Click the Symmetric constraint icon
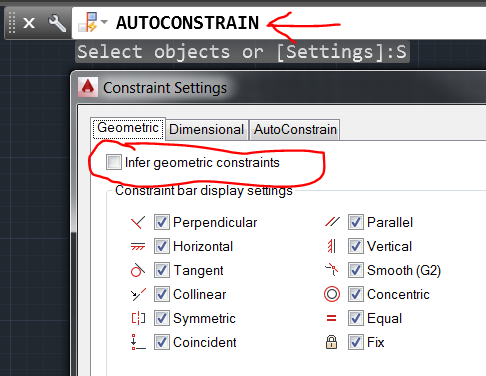486x376 pixels. point(138,318)
